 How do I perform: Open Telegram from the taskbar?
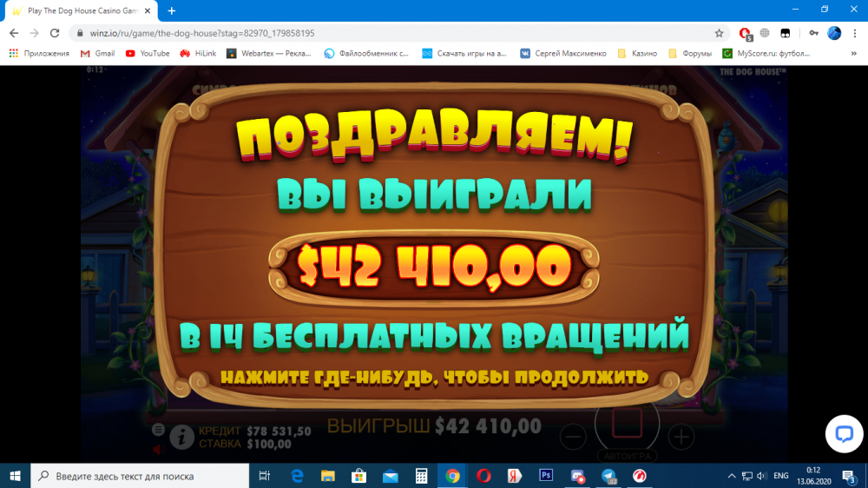coord(608,476)
